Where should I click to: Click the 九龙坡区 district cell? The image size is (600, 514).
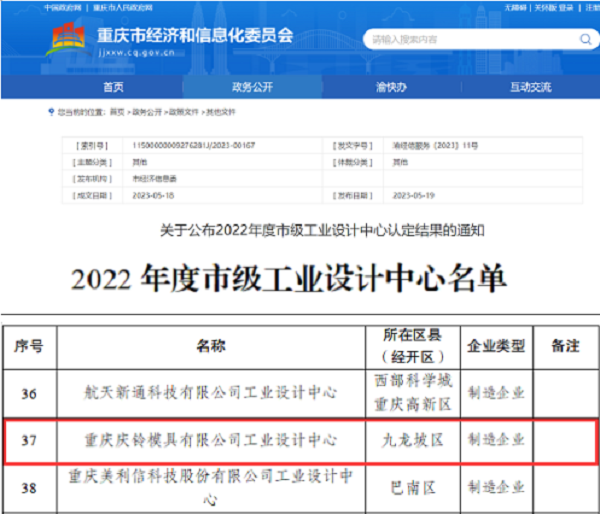413,440
